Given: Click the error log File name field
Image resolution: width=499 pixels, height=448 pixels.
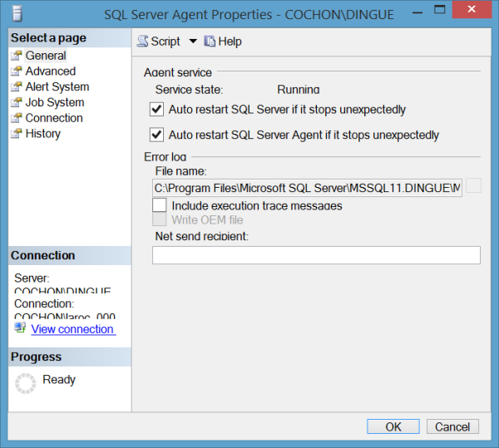Looking at the screenshot, I should (307, 188).
